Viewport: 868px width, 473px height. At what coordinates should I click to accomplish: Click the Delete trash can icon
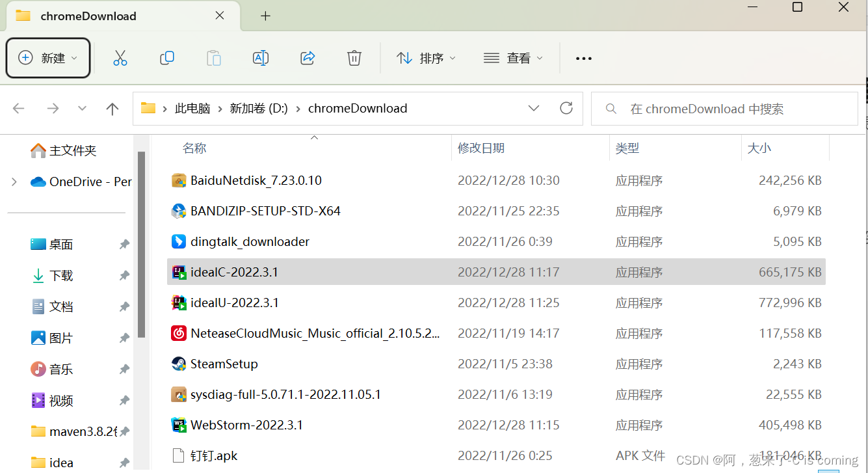[x=354, y=58]
